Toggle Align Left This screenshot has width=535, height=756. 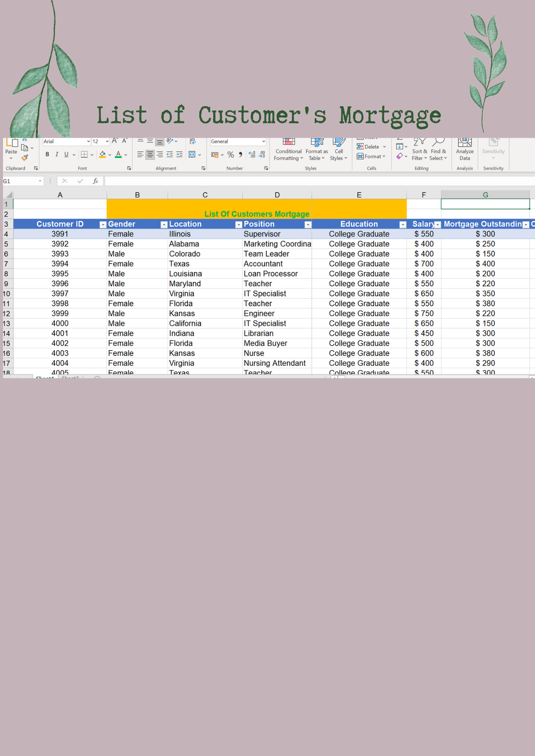140,154
